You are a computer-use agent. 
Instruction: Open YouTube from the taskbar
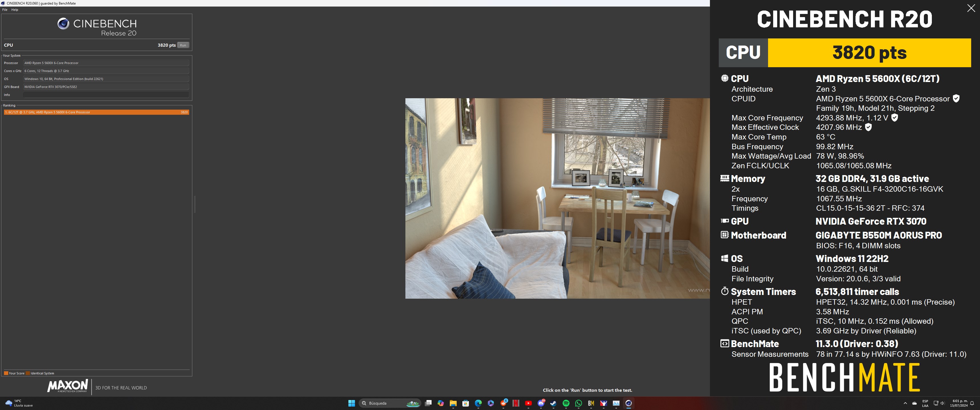coord(528,403)
